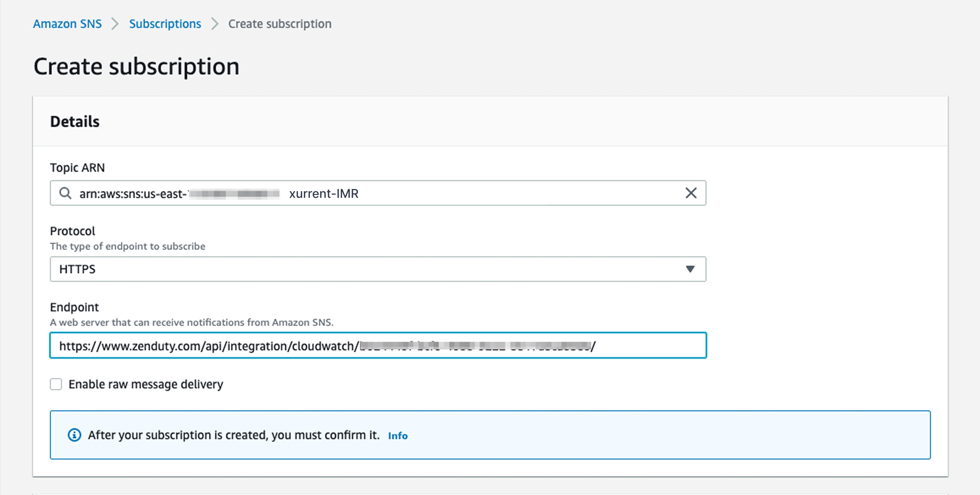
Task: Go to Amazon SNS breadcrumb link
Action: click(67, 24)
